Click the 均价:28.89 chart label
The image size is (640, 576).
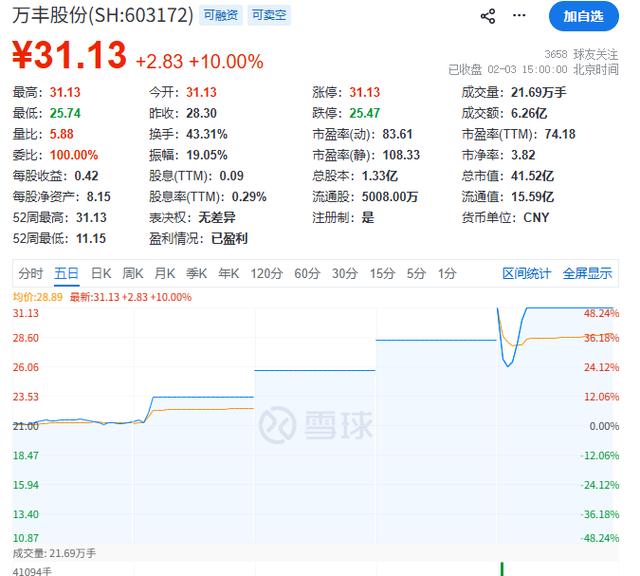click(38, 297)
